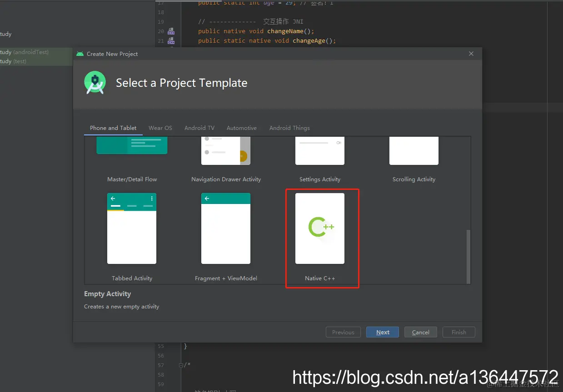Click line number 55 in editor gutter
The image size is (563, 392).
161,346
